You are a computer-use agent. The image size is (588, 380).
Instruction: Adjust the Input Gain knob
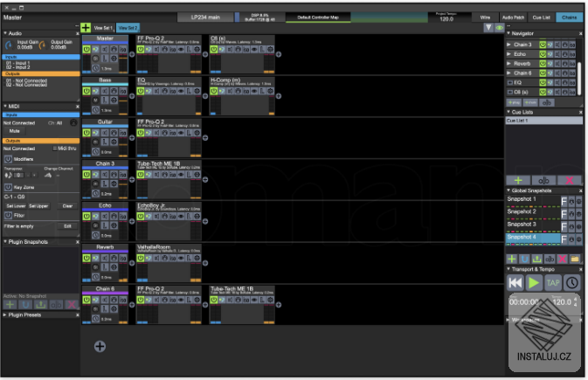point(9,45)
